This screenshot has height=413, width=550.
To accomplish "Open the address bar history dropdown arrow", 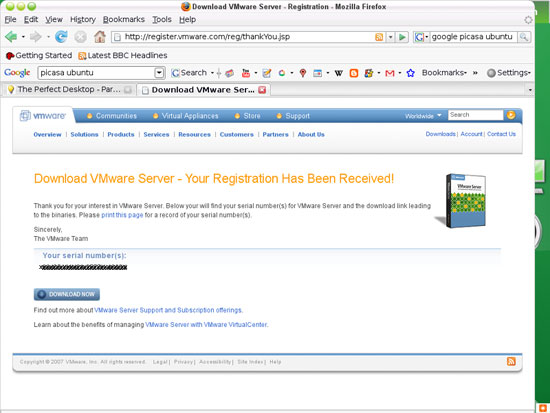I will tap(390, 37).
